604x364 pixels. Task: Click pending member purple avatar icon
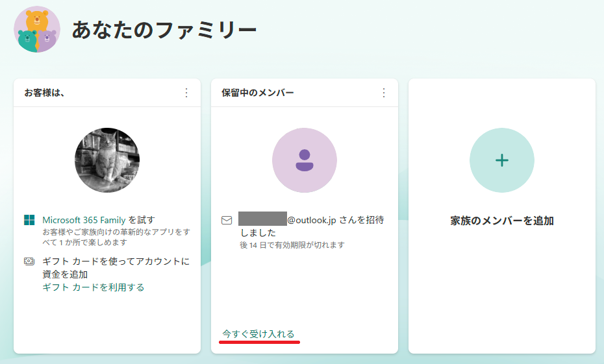click(x=305, y=160)
